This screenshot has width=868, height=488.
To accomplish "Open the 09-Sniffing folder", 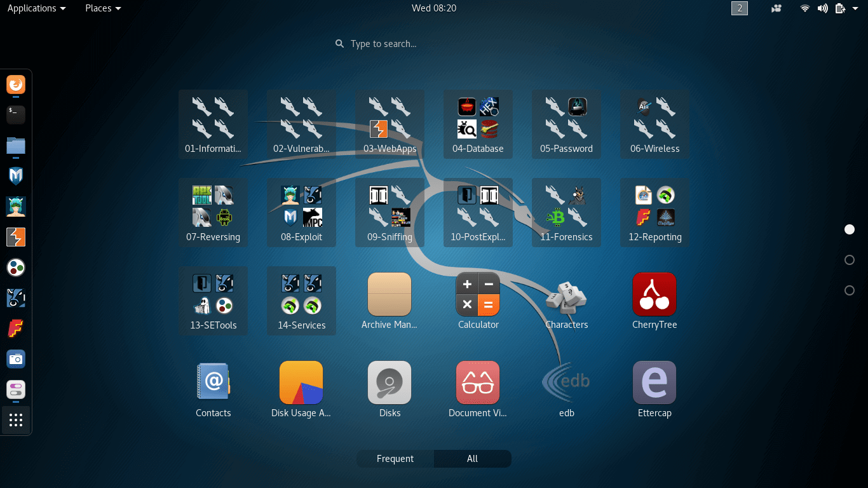I will 390,212.
